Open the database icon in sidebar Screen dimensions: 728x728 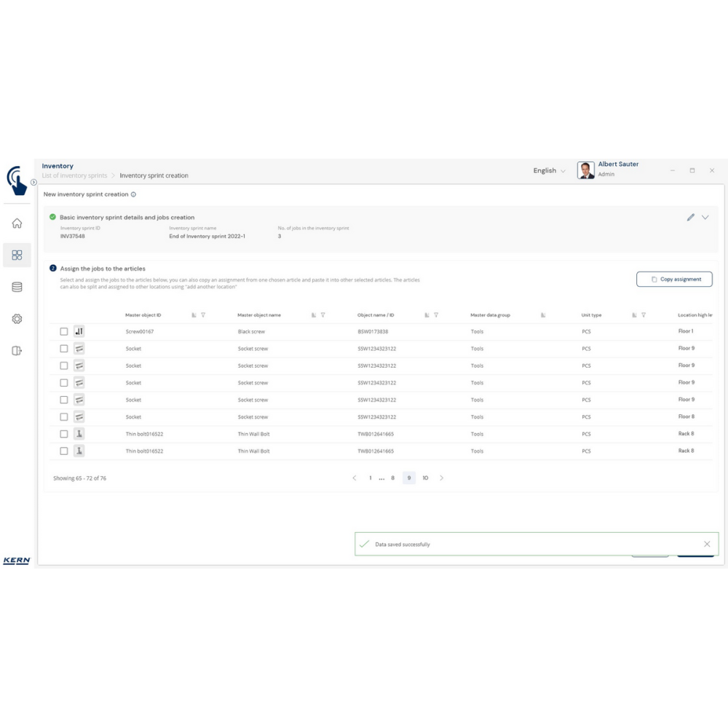tap(17, 287)
